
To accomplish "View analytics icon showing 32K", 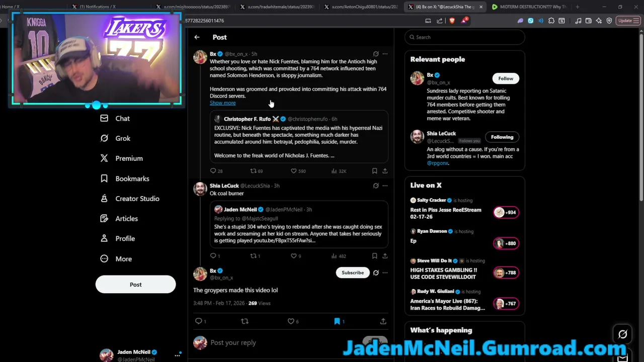I will coord(334,171).
